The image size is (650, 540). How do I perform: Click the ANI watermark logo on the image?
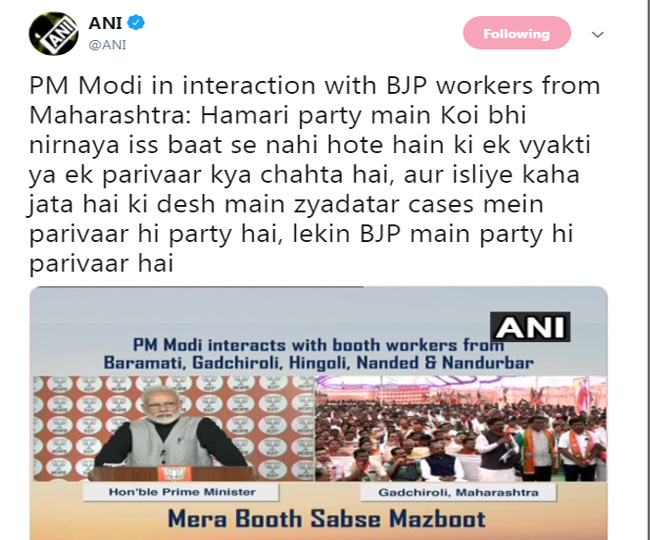point(530,327)
